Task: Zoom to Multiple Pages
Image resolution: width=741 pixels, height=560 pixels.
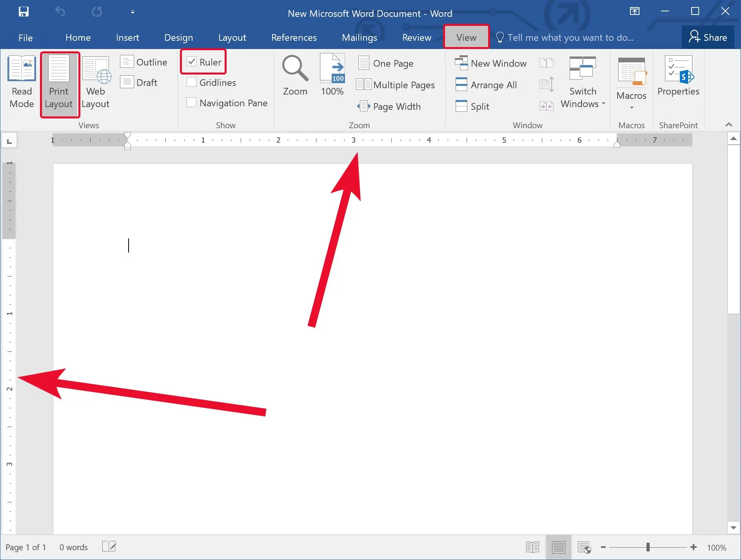Action: [x=396, y=85]
